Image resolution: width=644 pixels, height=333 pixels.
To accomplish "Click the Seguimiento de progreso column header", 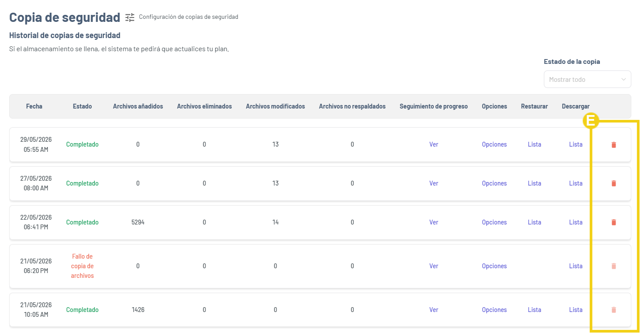I will coord(434,106).
